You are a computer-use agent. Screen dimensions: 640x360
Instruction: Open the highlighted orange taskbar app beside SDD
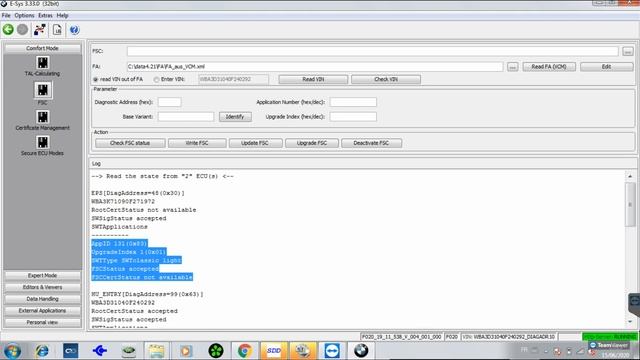(x=302, y=351)
